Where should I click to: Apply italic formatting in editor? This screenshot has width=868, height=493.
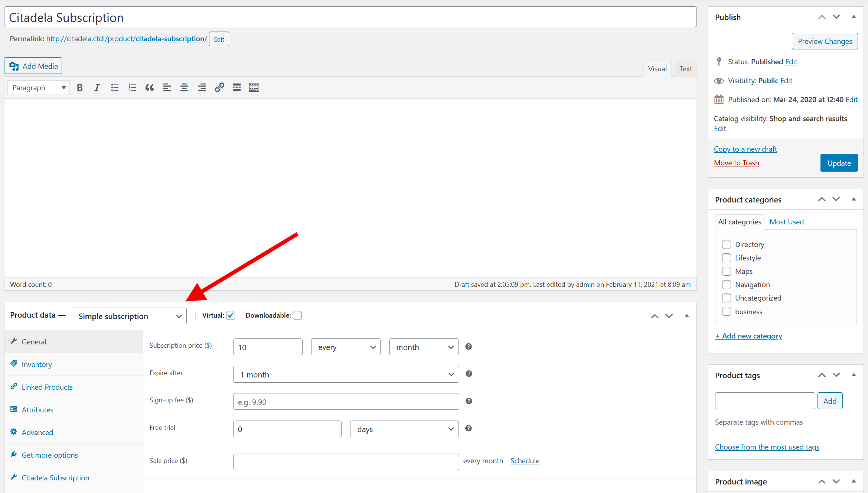[x=97, y=88]
